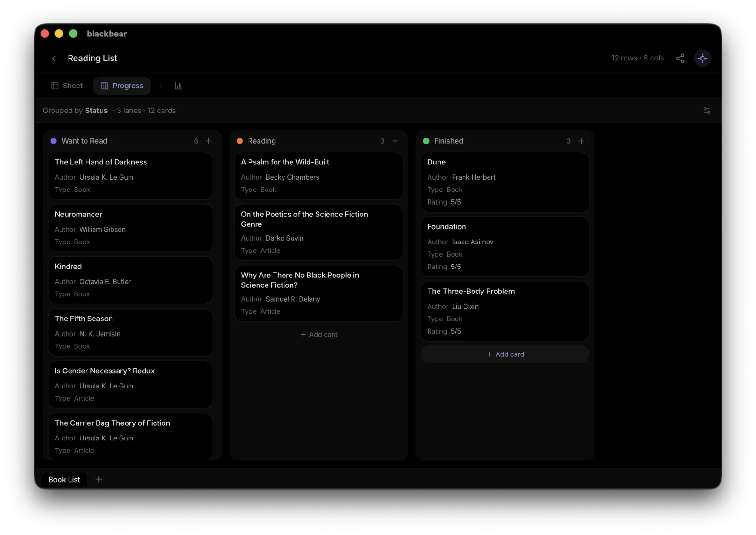Add card via Finished lane plus icon
This screenshot has width=756, height=535.
[x=581, y=141]
